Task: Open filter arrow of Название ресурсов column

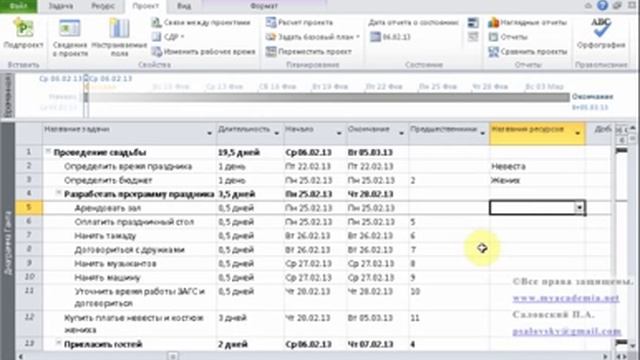Action: (x=578, y=133)
